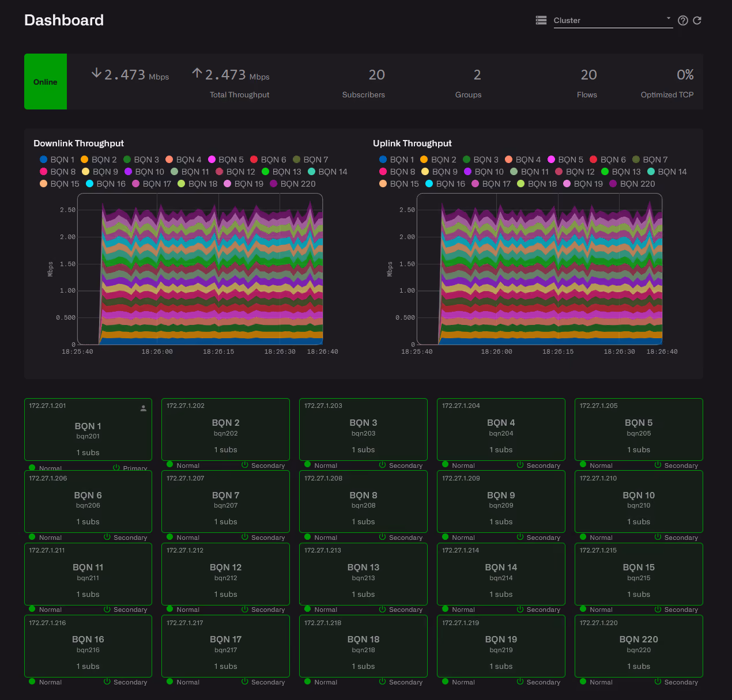Open the Cluster dropdown selector
Viewport: 732px width, 700px height.
(613, 20)
